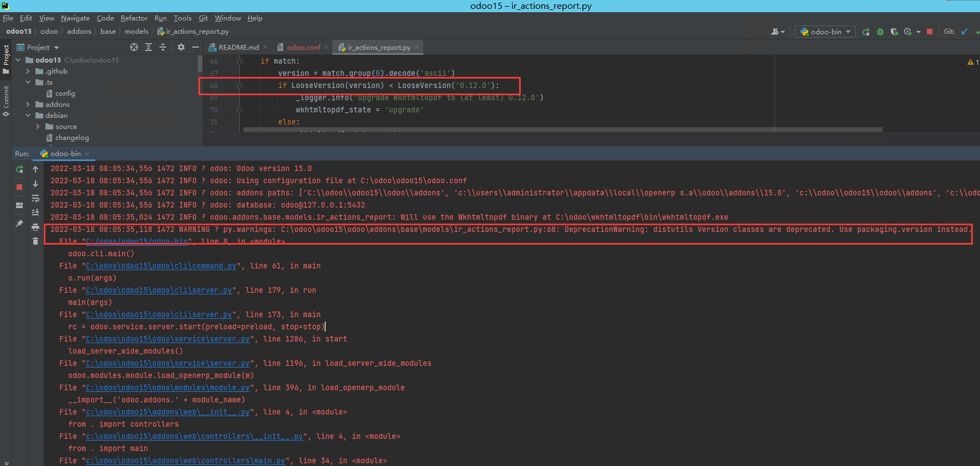Screen dimensions: 980x466
Task: Open the Git menu
Action: [x=203, y=18]
